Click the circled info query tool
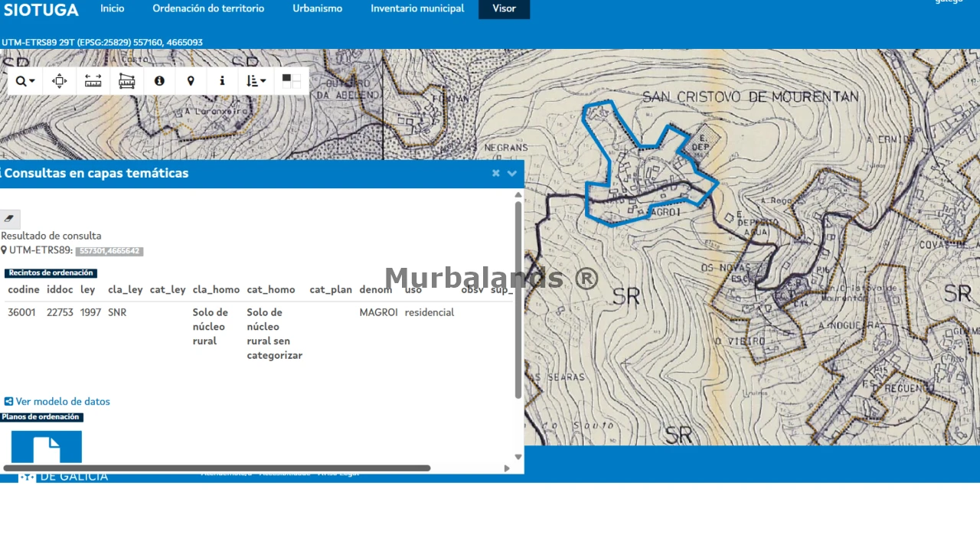 159,80
